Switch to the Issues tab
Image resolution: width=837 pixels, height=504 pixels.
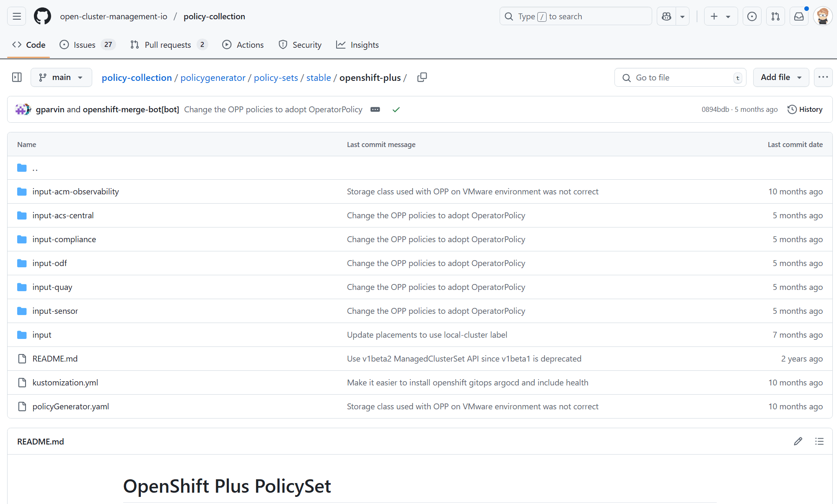click(87, 45)
